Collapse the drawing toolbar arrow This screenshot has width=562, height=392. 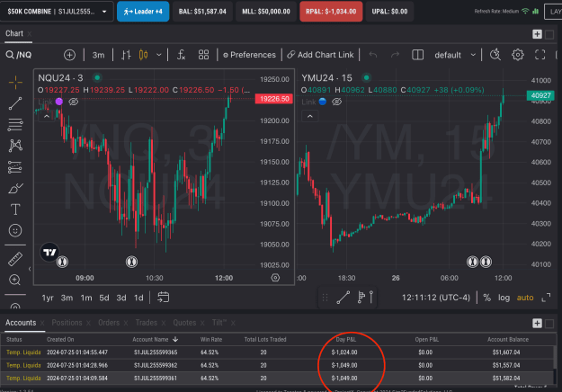pyautogui.click(x=30, y=269)
